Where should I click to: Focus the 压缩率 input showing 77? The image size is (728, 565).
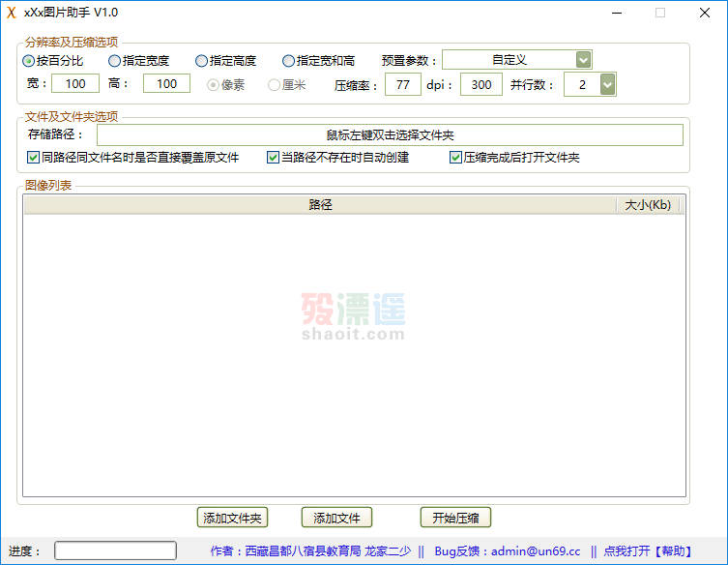tap(403, 84)
